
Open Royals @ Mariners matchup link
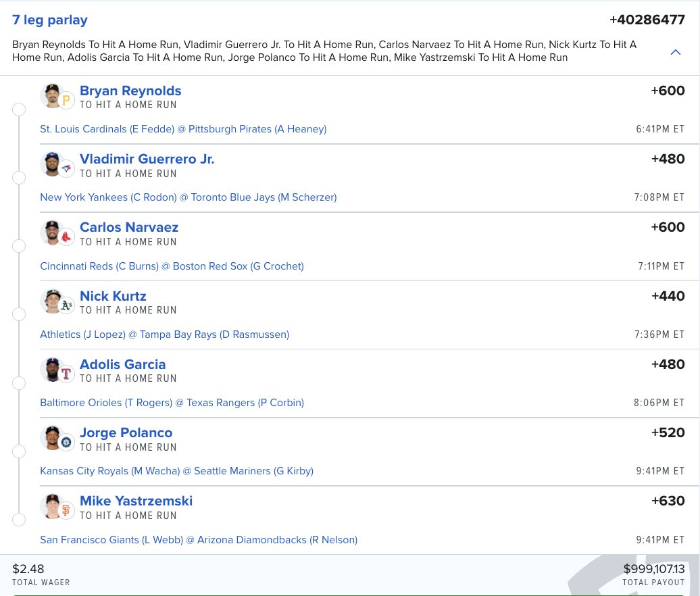[x=176, y=471]
